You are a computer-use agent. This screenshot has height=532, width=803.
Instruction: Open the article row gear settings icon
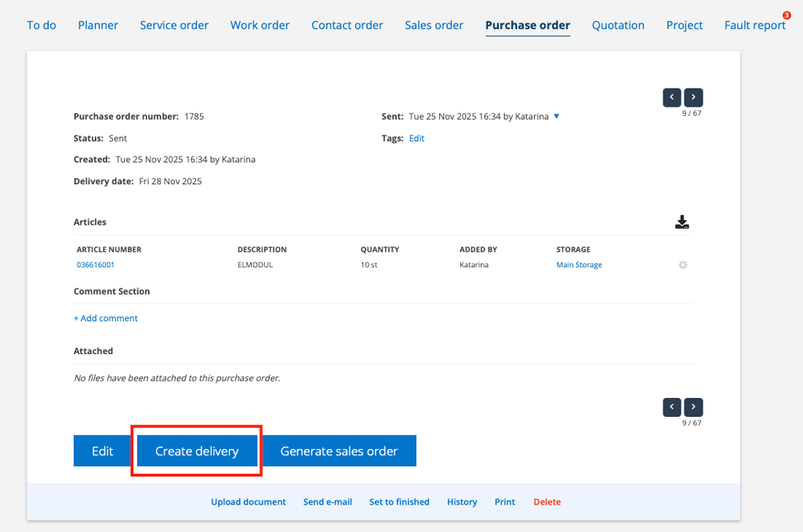[x=682, y=266]
